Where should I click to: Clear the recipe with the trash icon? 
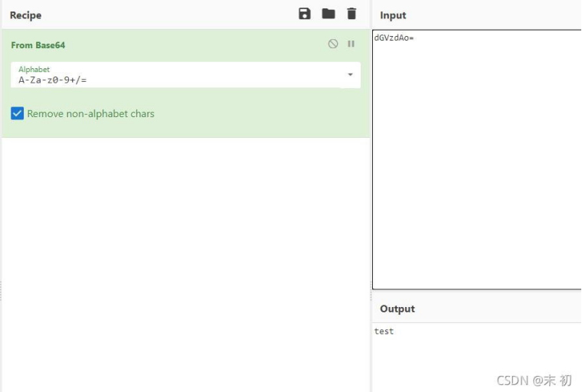point(351,14)
